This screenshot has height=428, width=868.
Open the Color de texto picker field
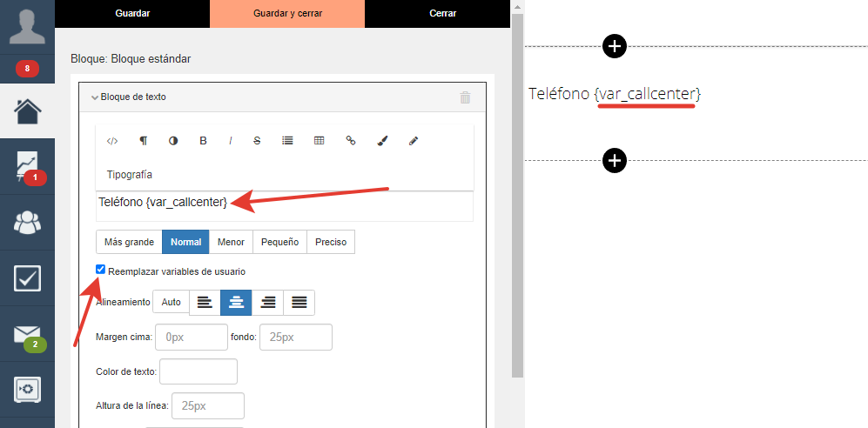[x=198, y=371]
